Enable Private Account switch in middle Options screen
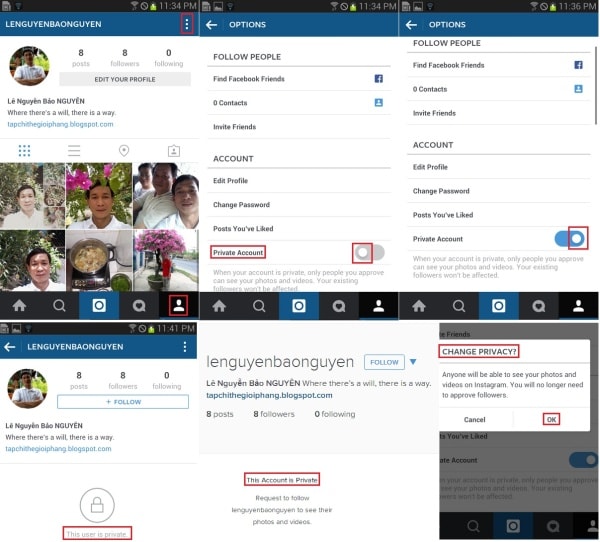This screenshot has width=600, height=542. [x=368, y=252]
